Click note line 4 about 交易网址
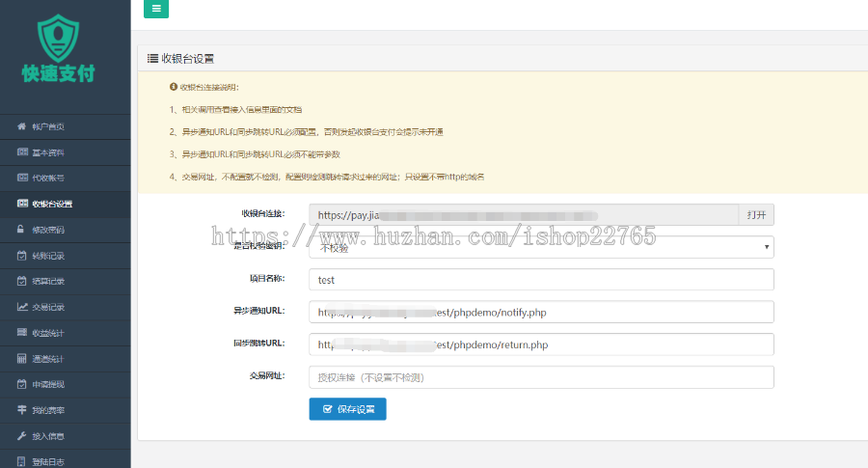Viewport: 868px width, 468px height. (x=327, y=177)
